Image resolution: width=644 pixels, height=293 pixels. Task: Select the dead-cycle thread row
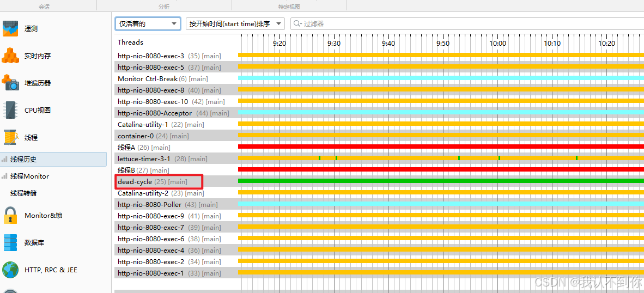tap(176, 181)
